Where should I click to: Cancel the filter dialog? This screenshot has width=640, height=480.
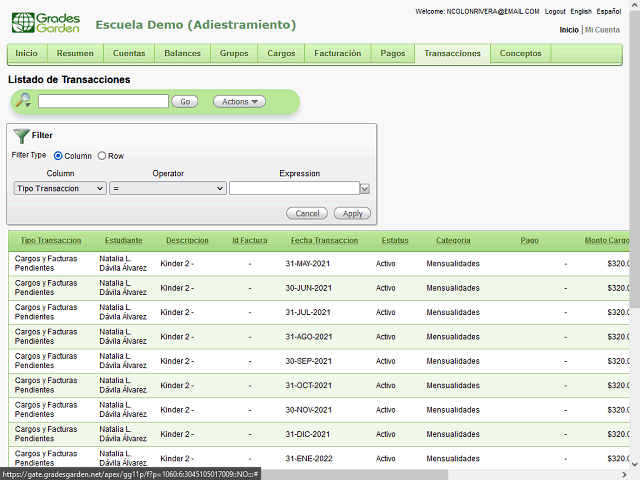[x=307, y=213]
